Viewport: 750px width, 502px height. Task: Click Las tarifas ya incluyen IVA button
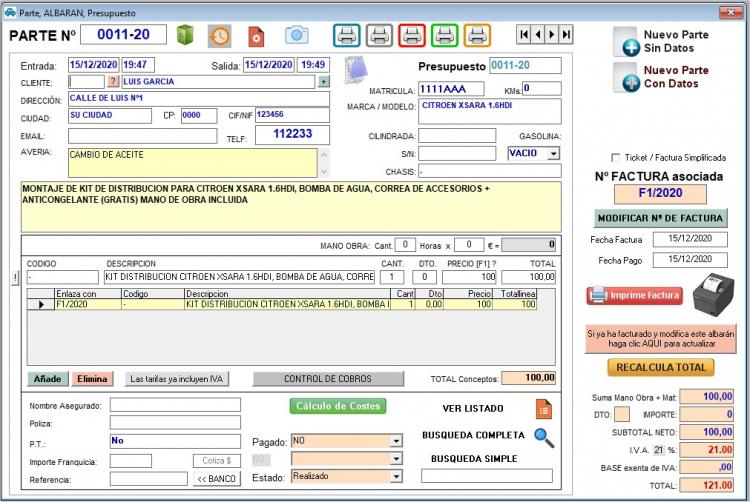[x=176, y=379]
